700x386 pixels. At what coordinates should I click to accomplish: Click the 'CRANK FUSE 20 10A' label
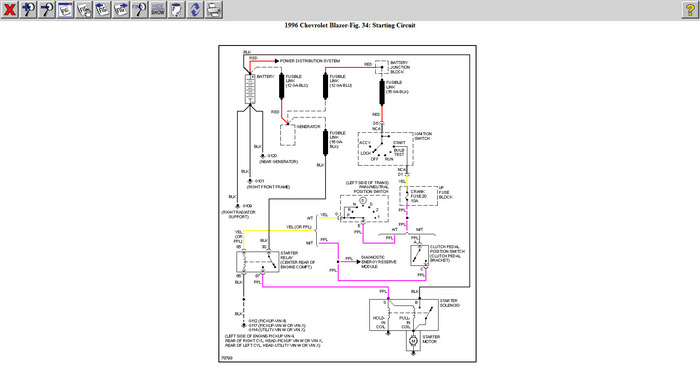pyautogui.click(x=419, y=196)
